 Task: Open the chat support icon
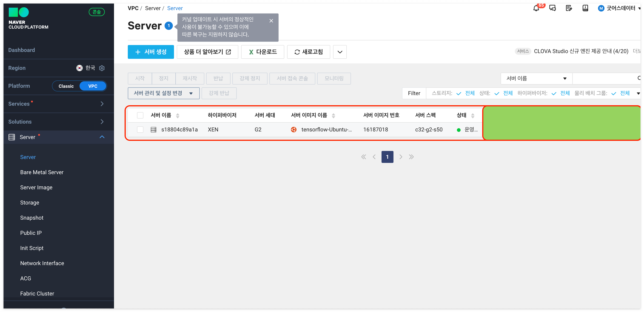(x=553, y=8)
